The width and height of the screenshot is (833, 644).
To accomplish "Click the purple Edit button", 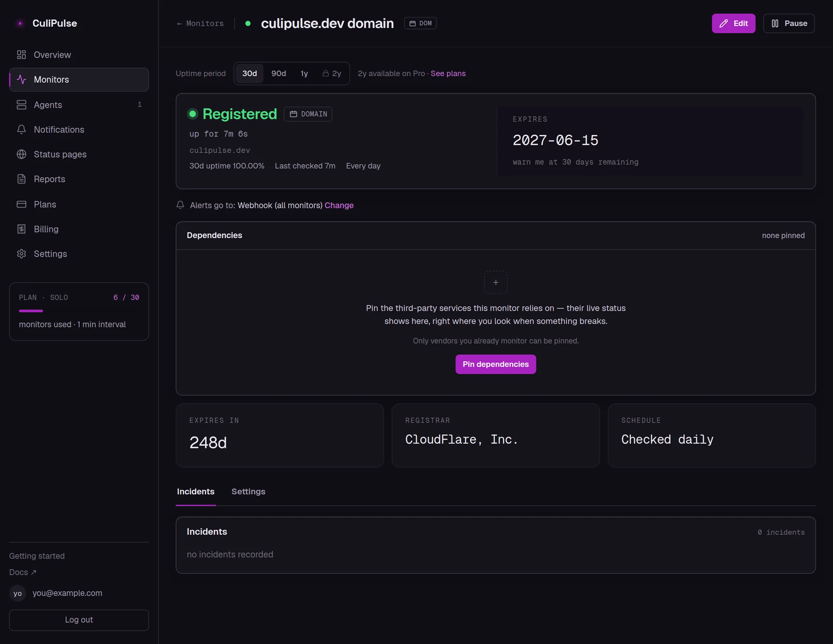I will pos(733,23).
